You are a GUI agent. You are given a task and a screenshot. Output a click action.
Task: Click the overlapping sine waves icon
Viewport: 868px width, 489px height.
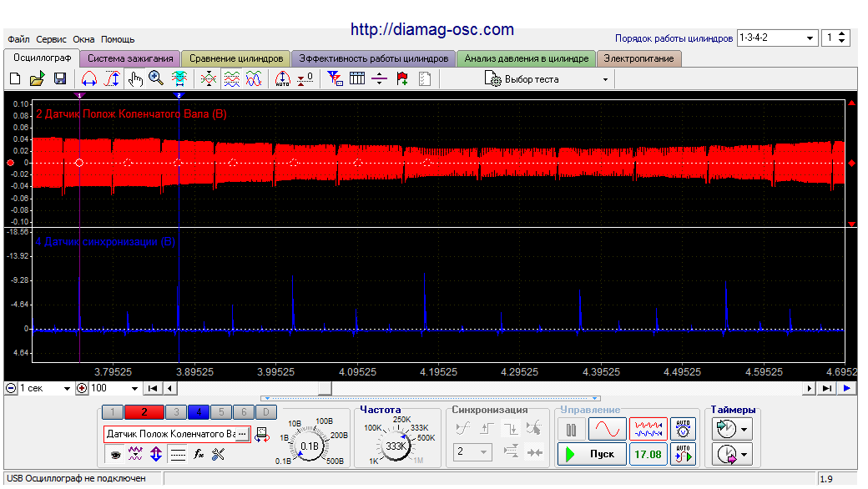254,79
